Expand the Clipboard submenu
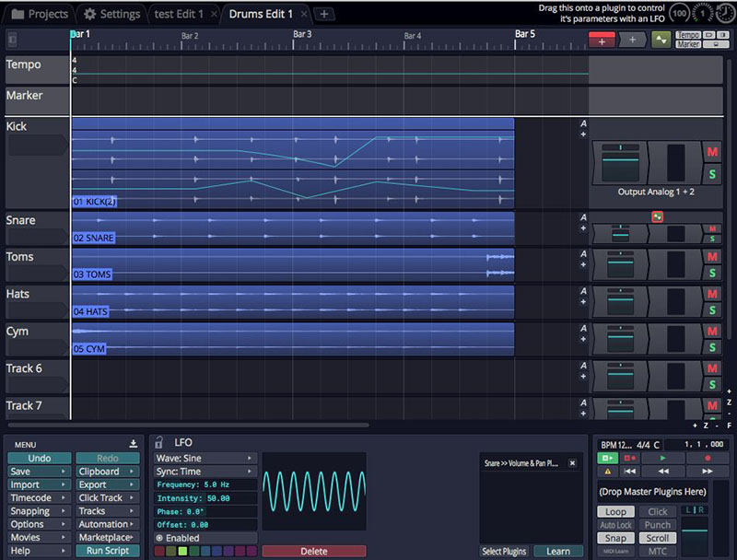 pyautogui.click(x=108, y=472)
